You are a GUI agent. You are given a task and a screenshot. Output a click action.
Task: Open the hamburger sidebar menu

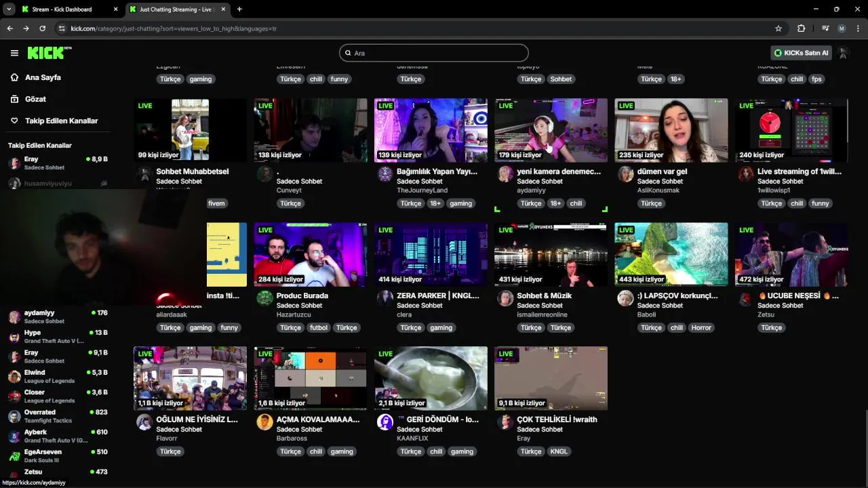[14, 53]
